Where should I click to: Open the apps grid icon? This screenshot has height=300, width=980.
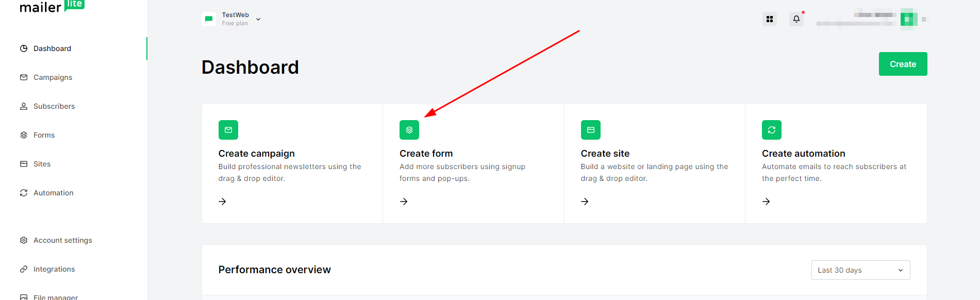tap(769, 19)
